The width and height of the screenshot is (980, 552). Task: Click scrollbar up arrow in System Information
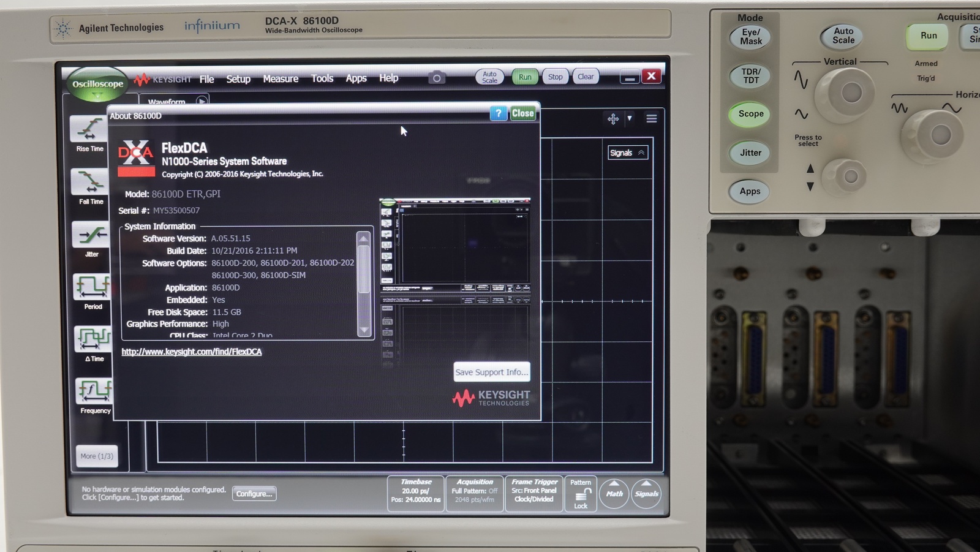point(363,238)
